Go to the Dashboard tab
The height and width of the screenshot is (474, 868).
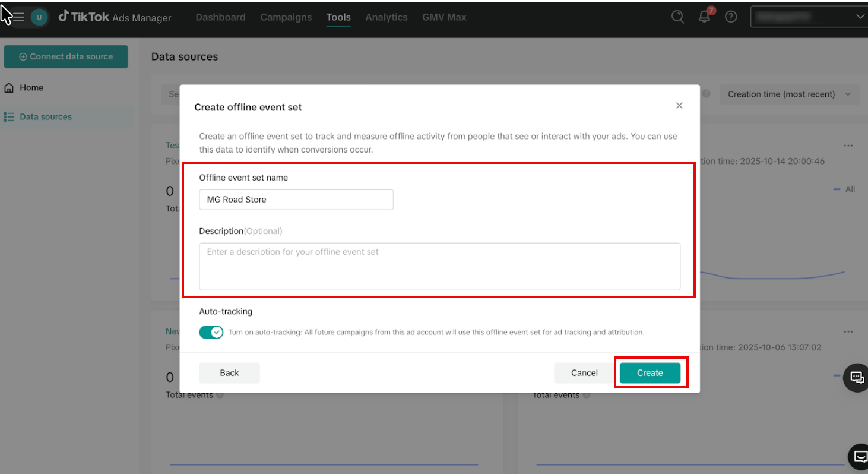[220, 17]
